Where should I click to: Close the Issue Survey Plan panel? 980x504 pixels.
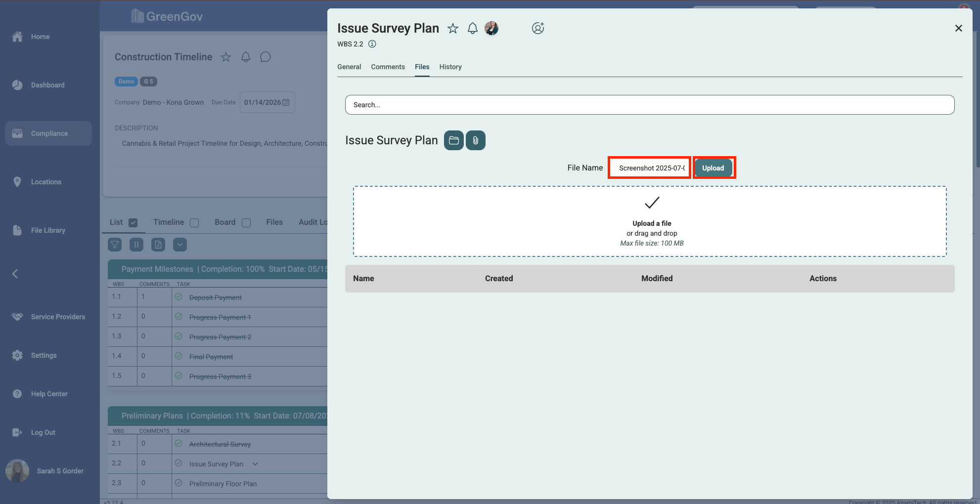[958, 28]
